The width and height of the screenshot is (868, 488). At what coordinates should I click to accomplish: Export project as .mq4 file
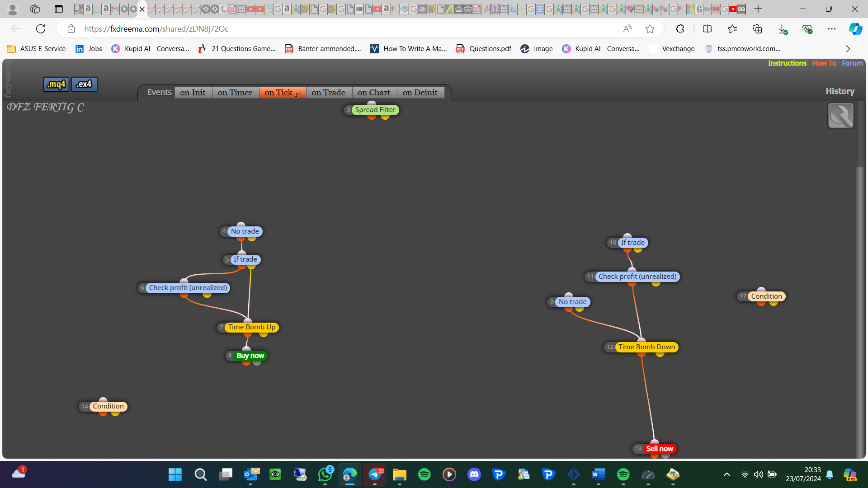(56, 84)
